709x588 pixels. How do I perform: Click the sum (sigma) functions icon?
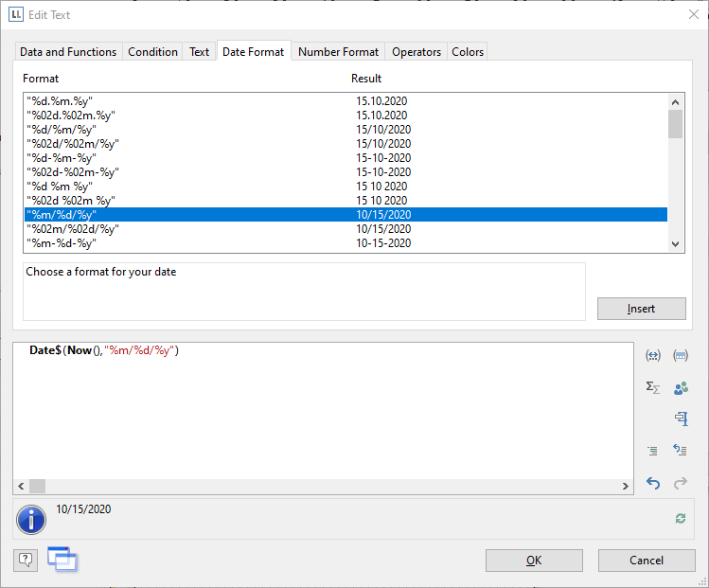tap(652, 387)
